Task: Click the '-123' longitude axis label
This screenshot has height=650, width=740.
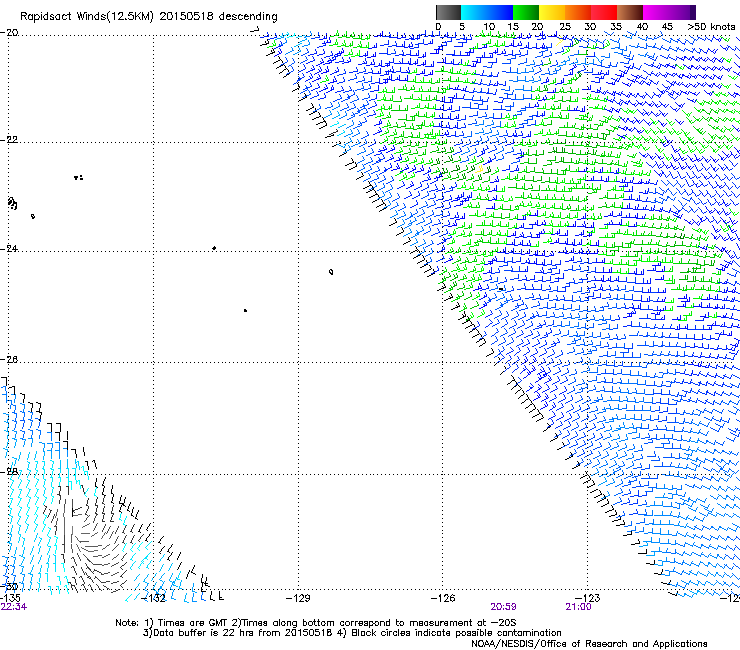Action: coord(588,598)
